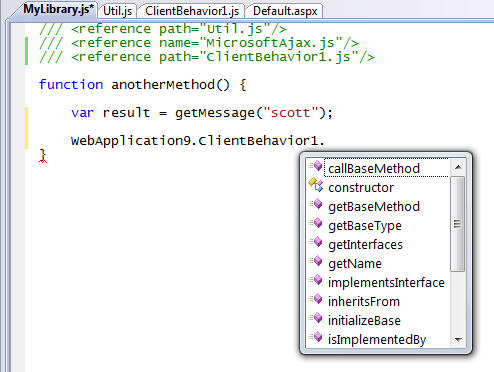Click the getInterfaces method icon
Screen dimensions: 494x372
pos(316,242)
